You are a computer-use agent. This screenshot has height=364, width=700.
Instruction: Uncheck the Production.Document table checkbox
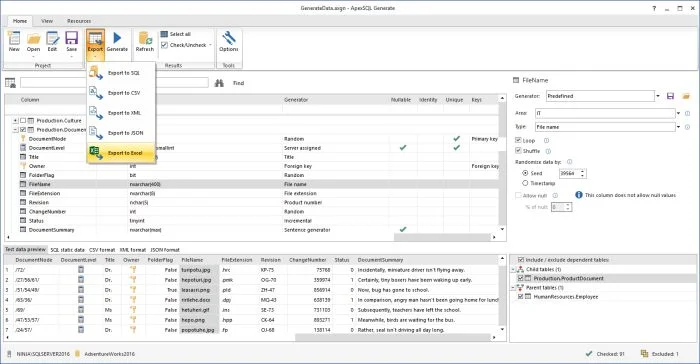pos(23,130)
